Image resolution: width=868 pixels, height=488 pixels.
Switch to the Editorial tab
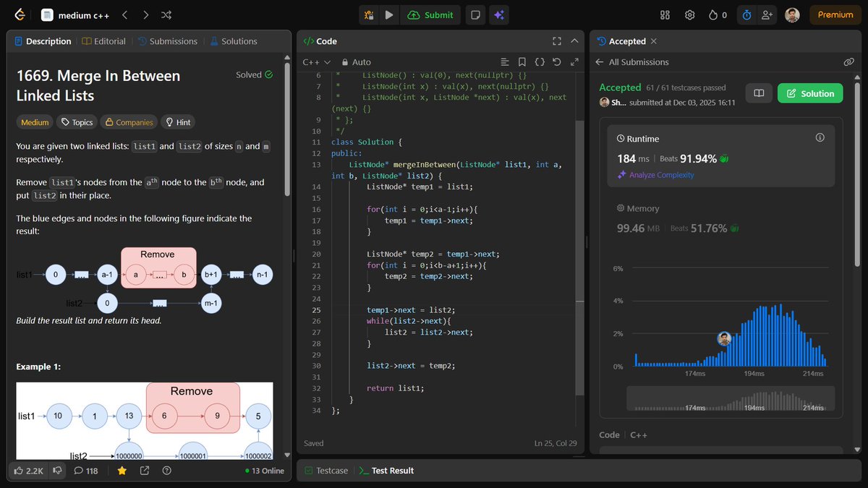(104, 41)
